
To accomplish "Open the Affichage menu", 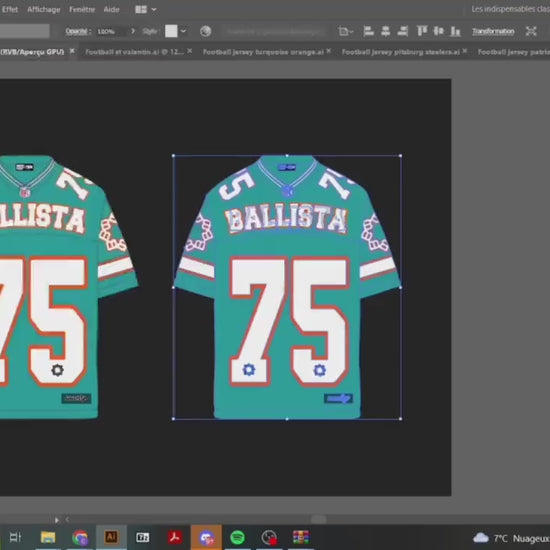I will click(43, 9).
